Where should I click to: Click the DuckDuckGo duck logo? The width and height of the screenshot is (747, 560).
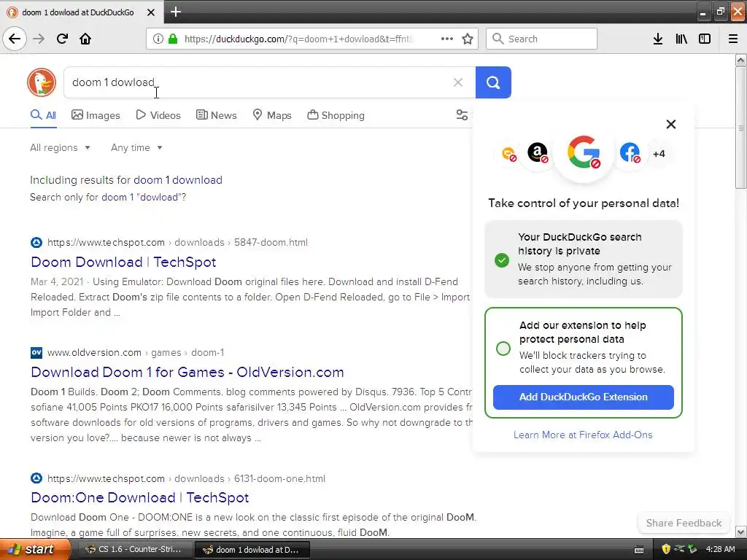(42, 82)
